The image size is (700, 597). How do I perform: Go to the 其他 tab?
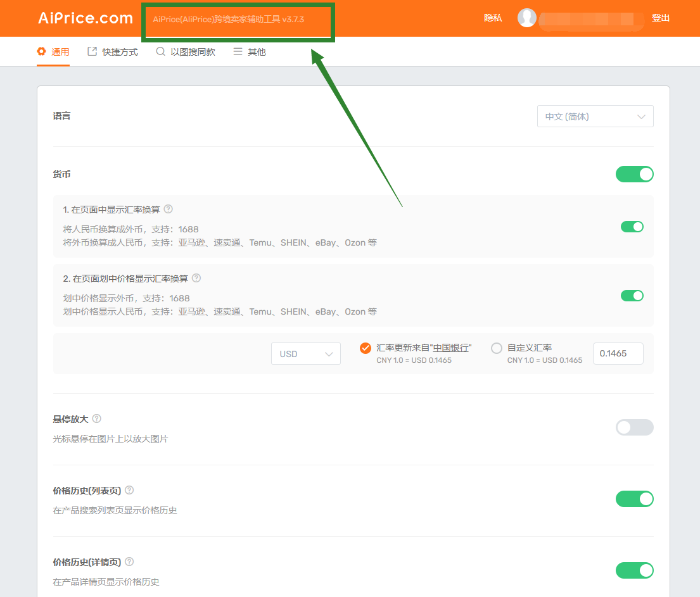point(250,52)
